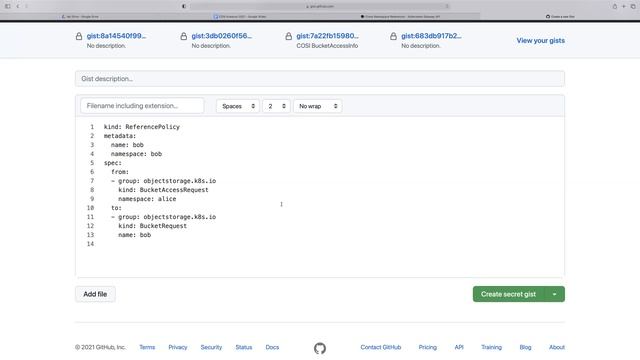
Task: Click the 'metadata:' line in editor
Action: 120,136
